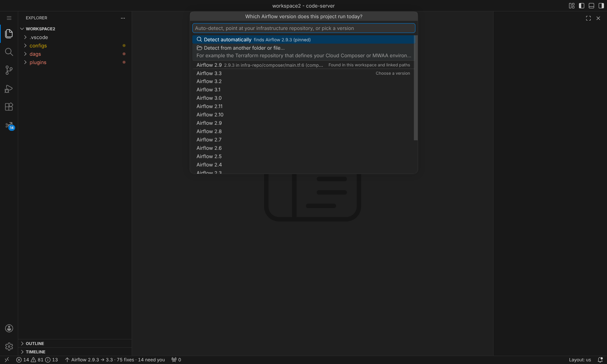Open the hamburger application menu
The width and height of the screenshot is (607, 364).
coord(9,18)
